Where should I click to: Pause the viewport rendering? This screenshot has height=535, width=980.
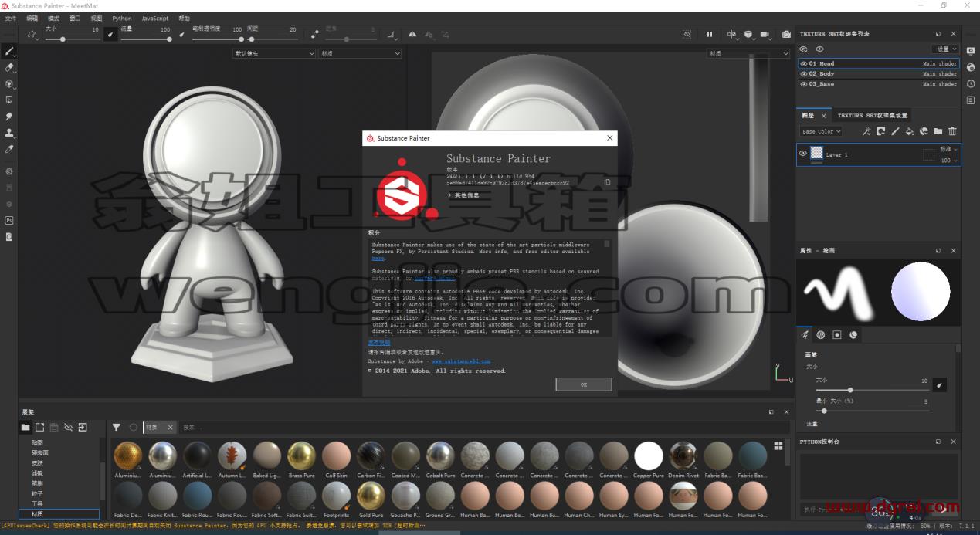[709, 34]
